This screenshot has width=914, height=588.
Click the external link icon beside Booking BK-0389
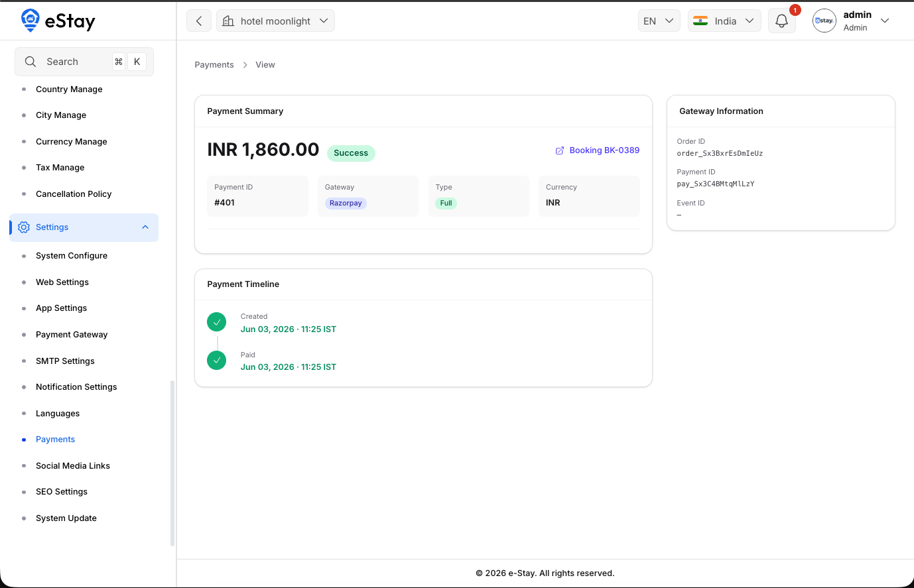coord(560,150)
